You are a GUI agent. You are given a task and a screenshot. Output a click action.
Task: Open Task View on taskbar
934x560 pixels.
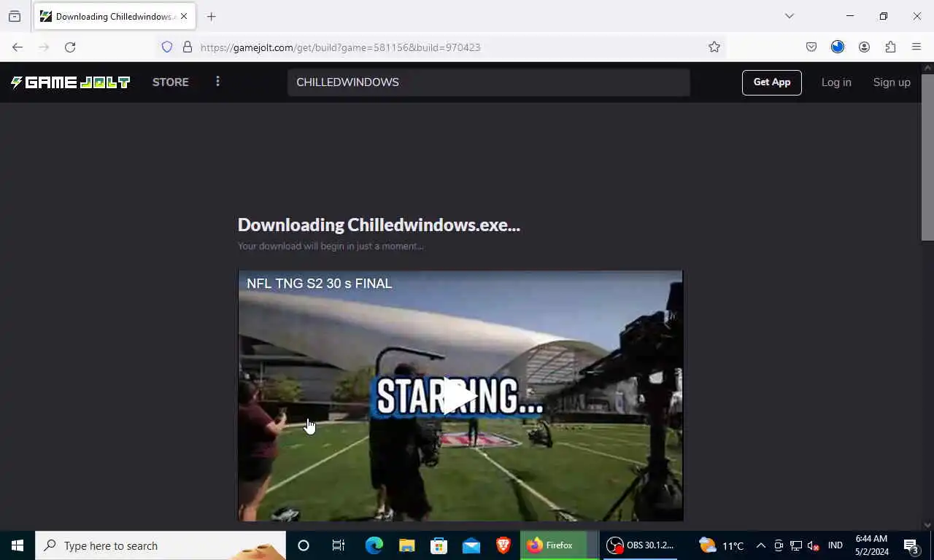pyautogui.click(x=339, y=545)
